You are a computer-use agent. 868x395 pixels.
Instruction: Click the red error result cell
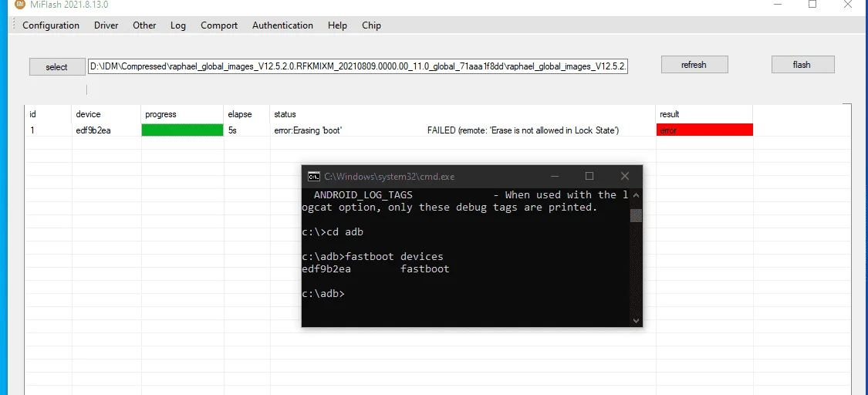click(x=704, y=130)
